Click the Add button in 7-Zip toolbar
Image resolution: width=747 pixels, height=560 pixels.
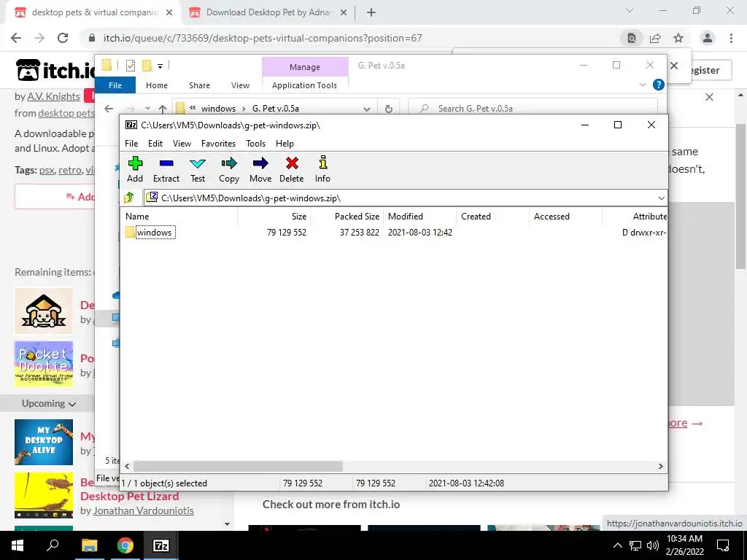pos(135,169)
